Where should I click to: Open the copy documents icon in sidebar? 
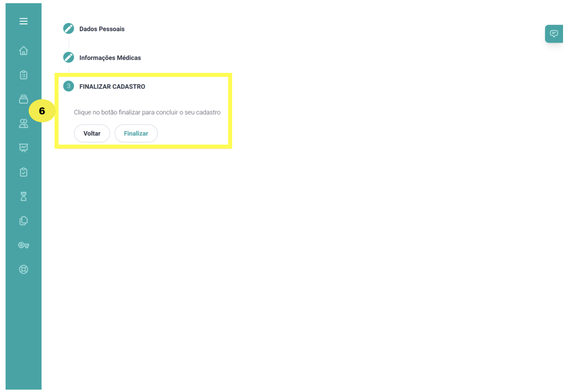pos(23,221)
